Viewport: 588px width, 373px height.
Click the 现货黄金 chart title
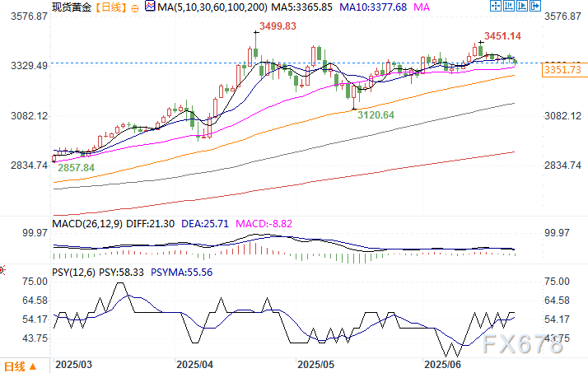[x=71, y=7]
